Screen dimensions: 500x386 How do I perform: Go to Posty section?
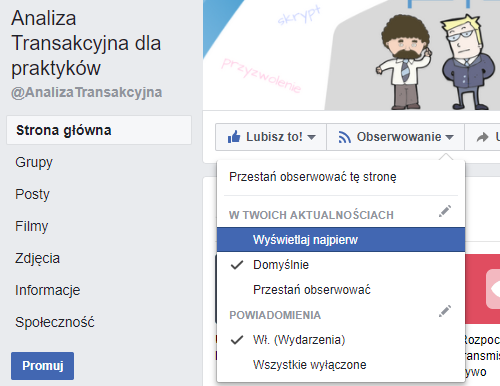click(32, 194)
